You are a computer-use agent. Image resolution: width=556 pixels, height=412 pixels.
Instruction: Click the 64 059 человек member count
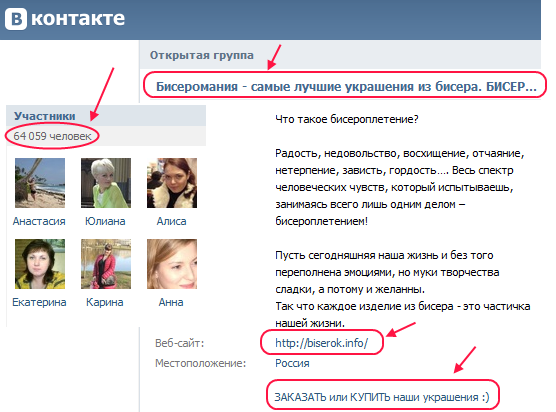[52, 136]
